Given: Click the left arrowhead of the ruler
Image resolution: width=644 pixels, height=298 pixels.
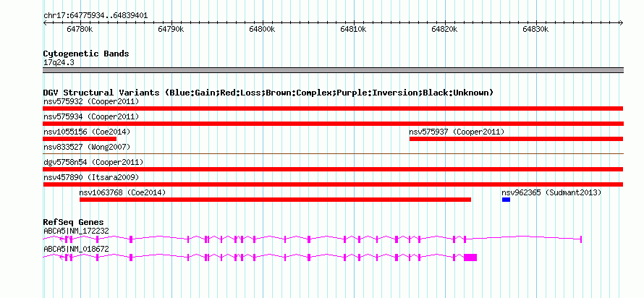Looking at the screenshot, I should 45,23.
